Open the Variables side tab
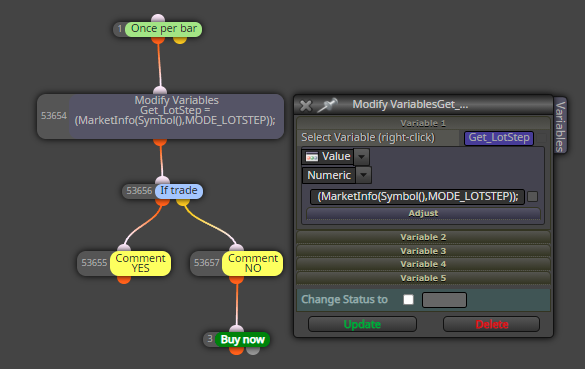This screenshot has width=585, height=369. (560, 126)
